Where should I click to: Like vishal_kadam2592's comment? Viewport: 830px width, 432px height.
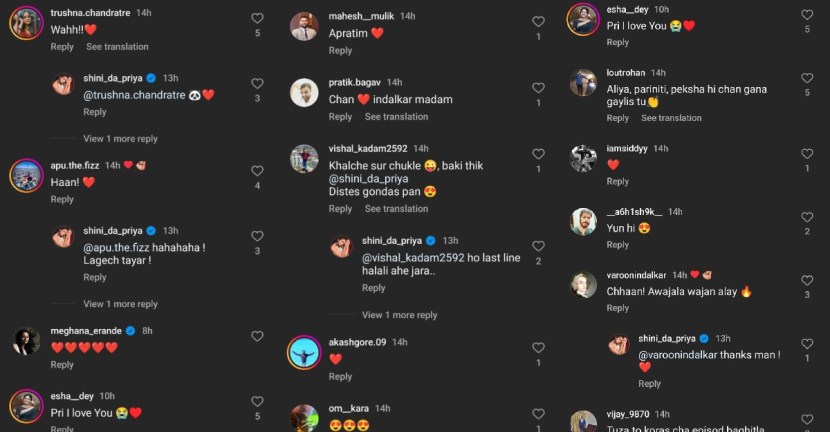(x=538, y=154)
